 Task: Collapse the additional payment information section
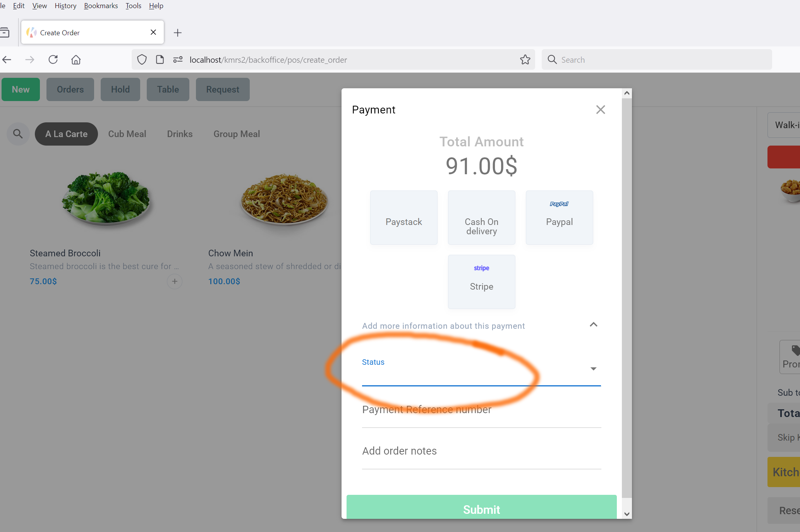click(x=593, y=324)
